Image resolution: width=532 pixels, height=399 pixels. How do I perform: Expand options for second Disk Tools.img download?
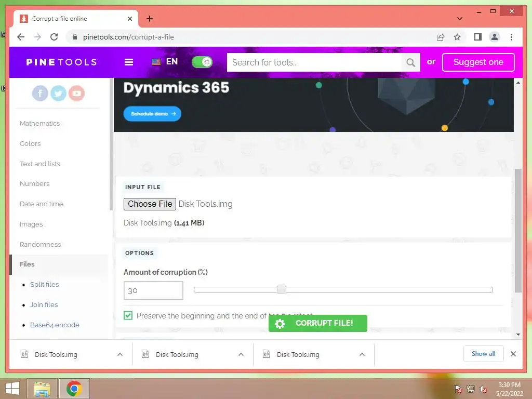pyautogui.click(x=241, y=354)
